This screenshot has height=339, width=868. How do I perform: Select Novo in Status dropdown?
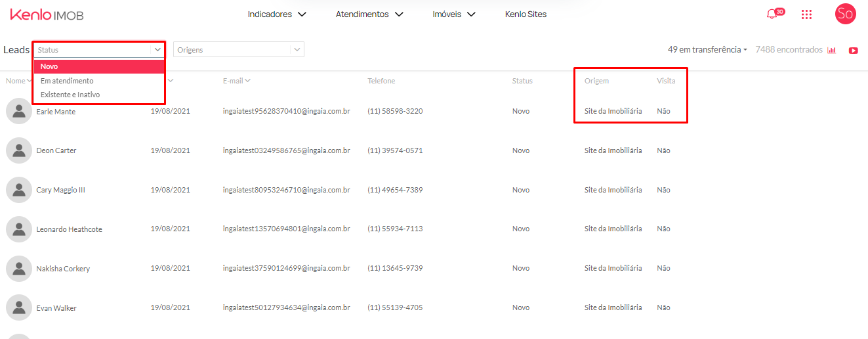[x=98, y=66]
